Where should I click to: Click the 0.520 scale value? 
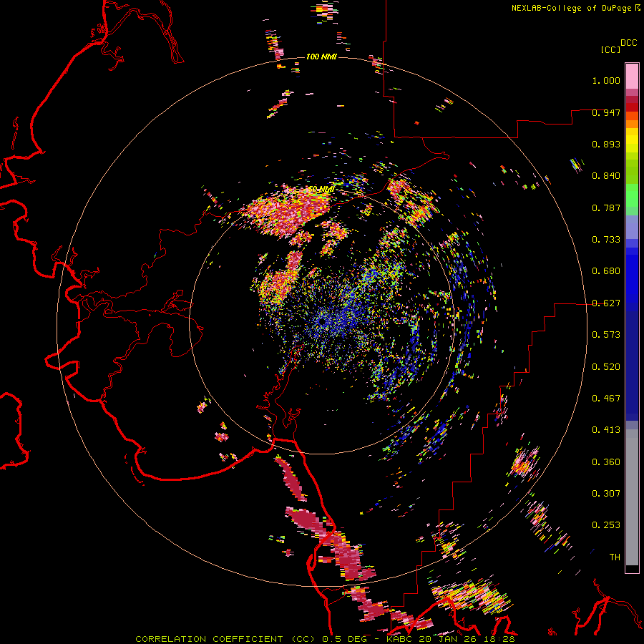click(x=606, y=367)
